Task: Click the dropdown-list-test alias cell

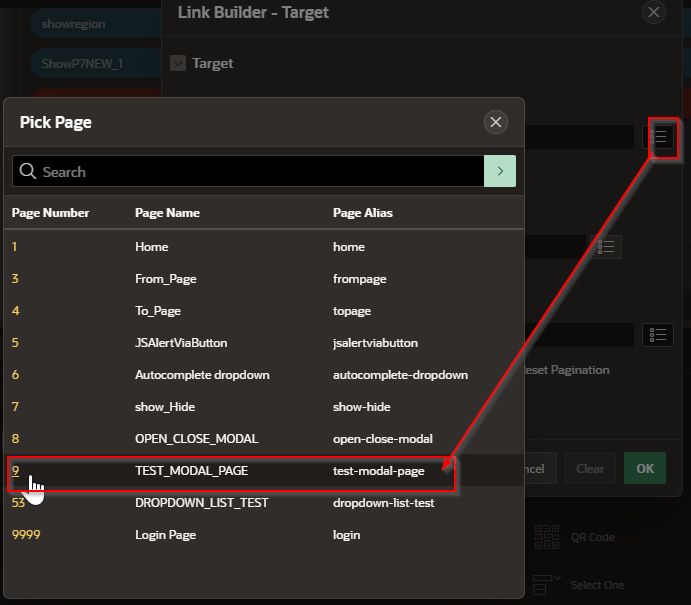Action: [384, 503]
